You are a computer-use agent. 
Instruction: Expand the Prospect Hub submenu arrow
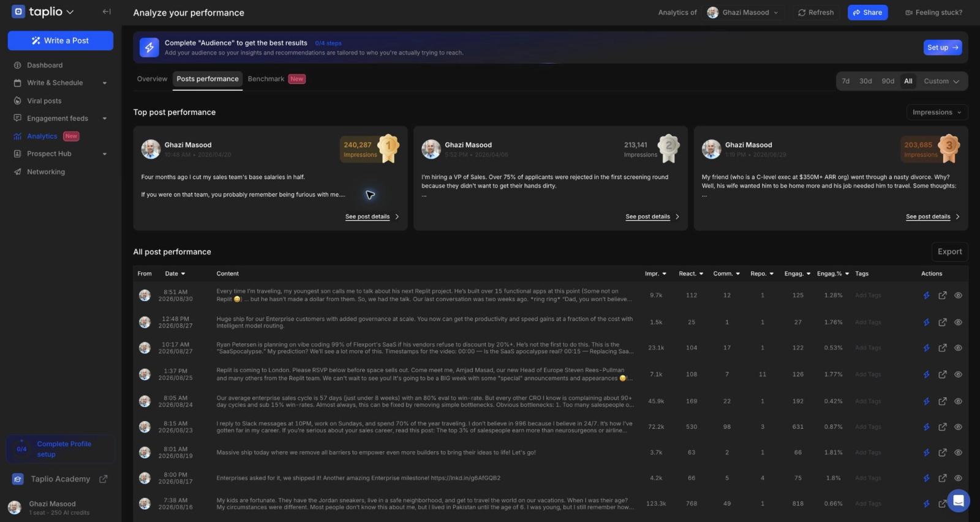(105, 154)
